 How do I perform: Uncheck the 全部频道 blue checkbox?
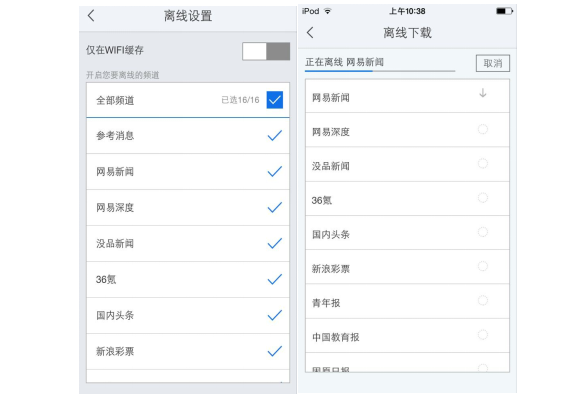coord(275,100)
